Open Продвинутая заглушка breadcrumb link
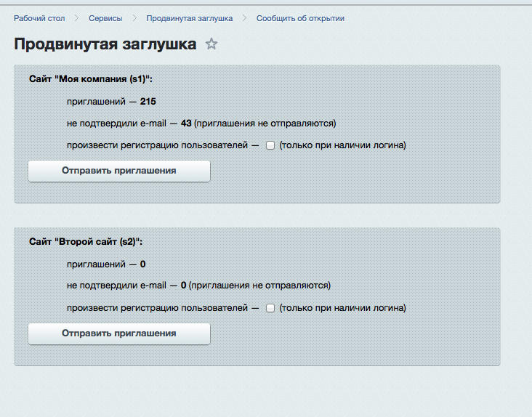This screenshot has height=417, width=532. pyautogui.click(x=190, y=18)
